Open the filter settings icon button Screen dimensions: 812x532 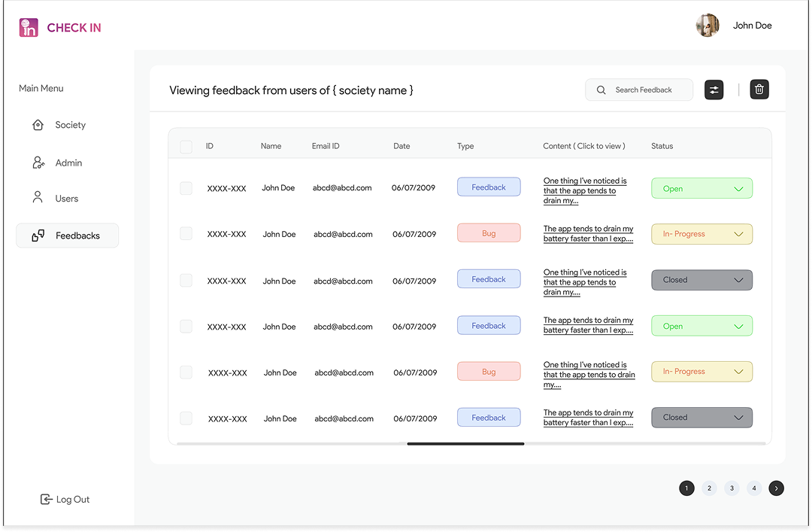pyautogui.click(x=714, y=90)
